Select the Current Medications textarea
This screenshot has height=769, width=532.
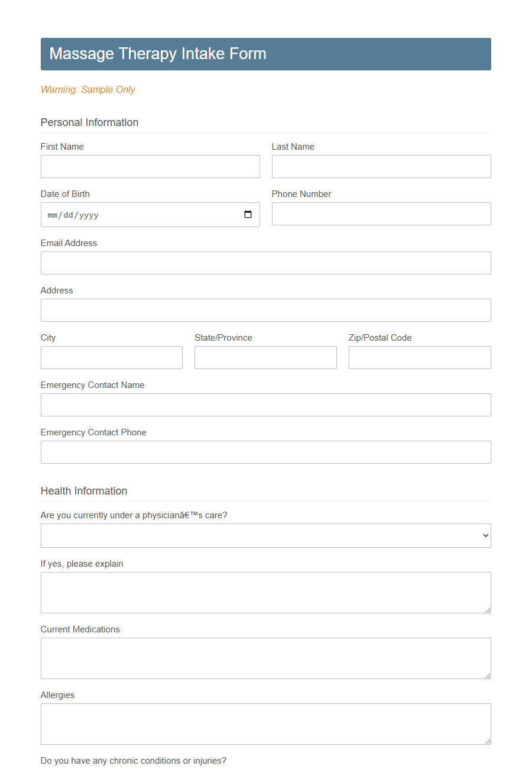coord(265,658)
